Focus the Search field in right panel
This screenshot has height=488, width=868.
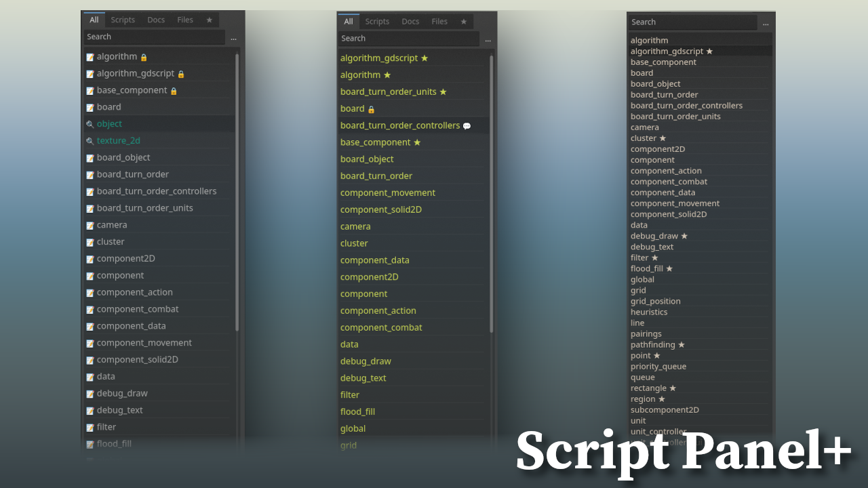coord(692,22)
